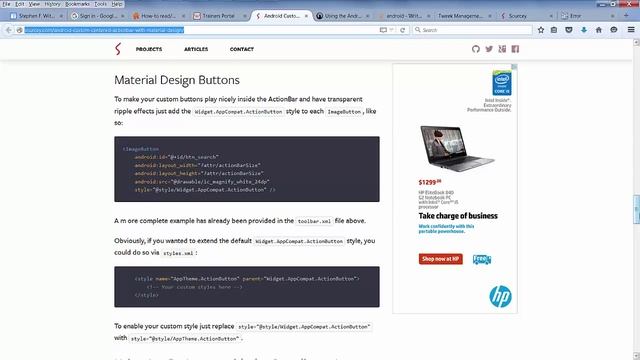Click the free shipping truck icon in ad

coord(482,259)
